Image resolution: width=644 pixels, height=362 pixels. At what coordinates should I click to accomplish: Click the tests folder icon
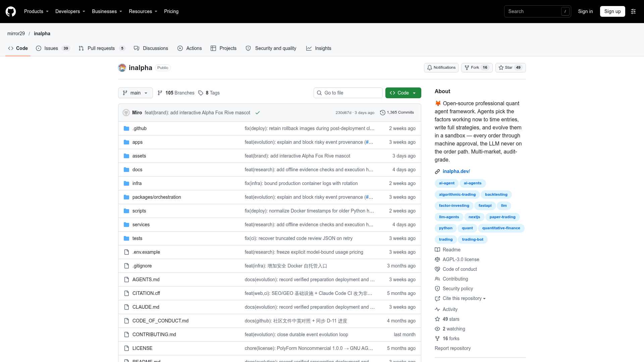(x=126, y=238)
